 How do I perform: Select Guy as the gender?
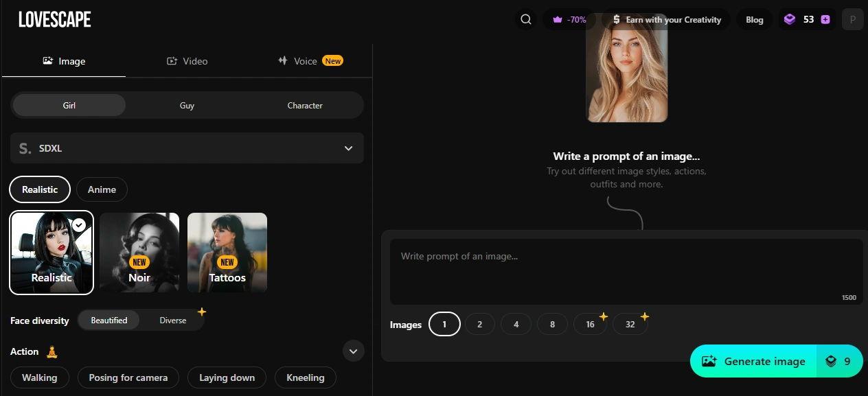(x=187, y=106)
